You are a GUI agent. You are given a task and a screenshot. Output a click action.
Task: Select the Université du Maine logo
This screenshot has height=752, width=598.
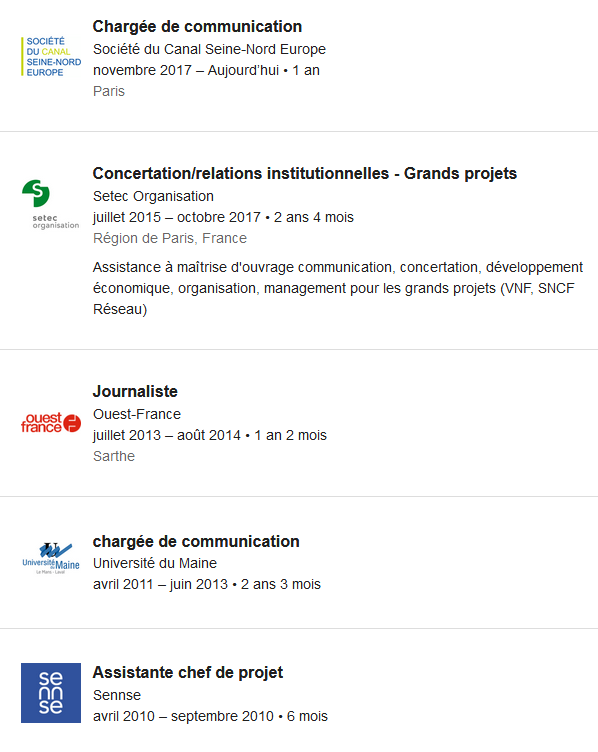(x=51, y=558)
